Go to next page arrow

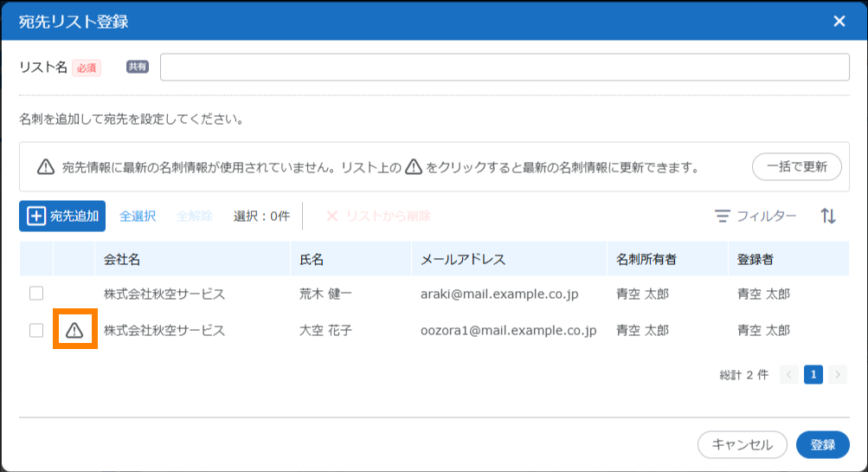tap(837, 374)
